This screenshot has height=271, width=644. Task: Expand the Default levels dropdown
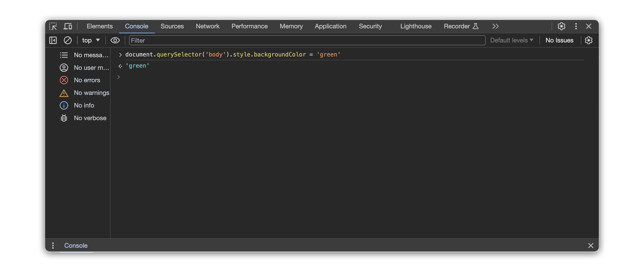click(512, 40)
